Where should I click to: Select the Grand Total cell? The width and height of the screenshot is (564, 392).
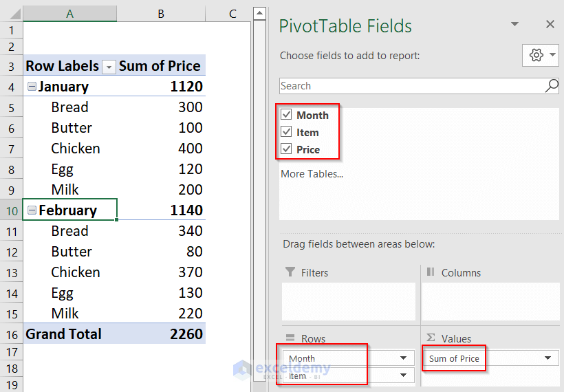coord(63,334)
